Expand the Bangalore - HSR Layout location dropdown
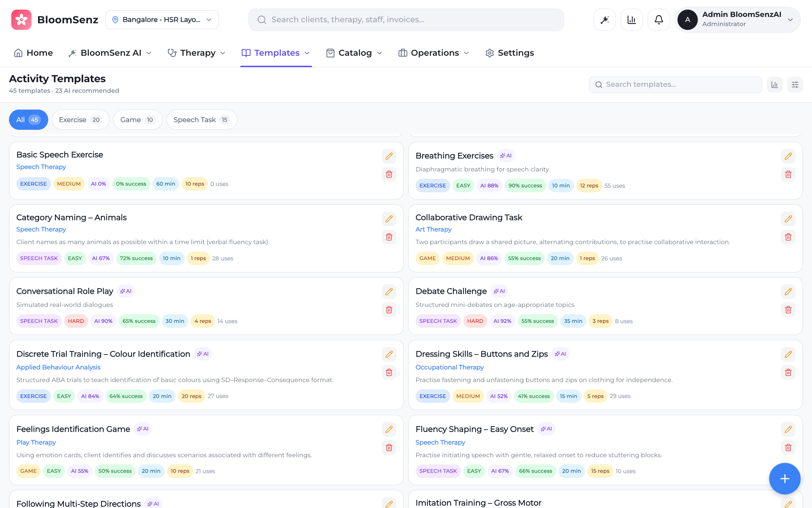Screen dimensions: 812x508 (x=162, y=20)
